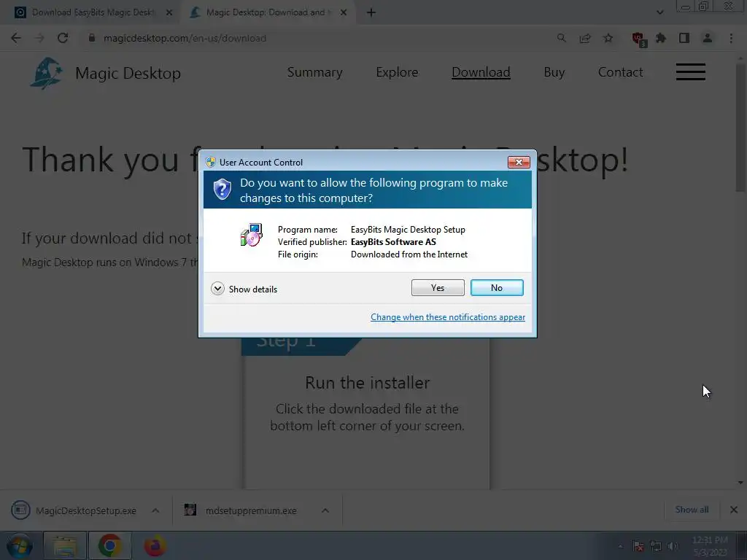The height and width of the screenshot is (560, 747).
Task: Click the volume speaker tray icon
Action: [673, 546]
